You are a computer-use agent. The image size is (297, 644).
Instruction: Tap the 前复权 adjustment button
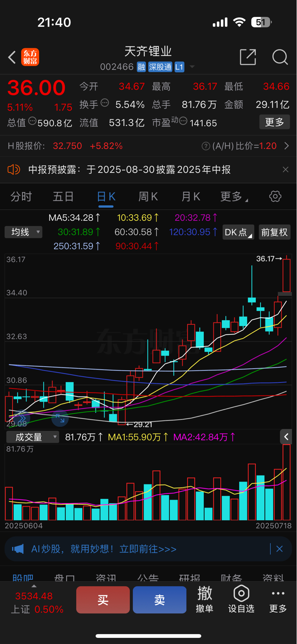click(x=275, y=232)
